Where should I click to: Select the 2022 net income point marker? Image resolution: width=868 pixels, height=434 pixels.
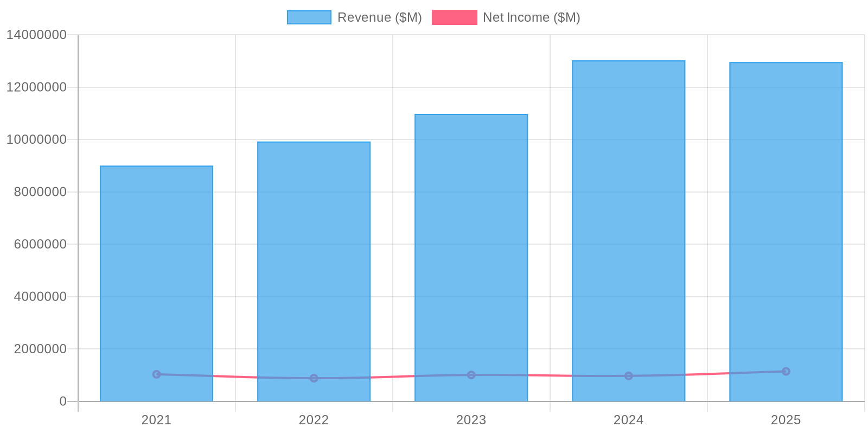[x=314, y=378]
